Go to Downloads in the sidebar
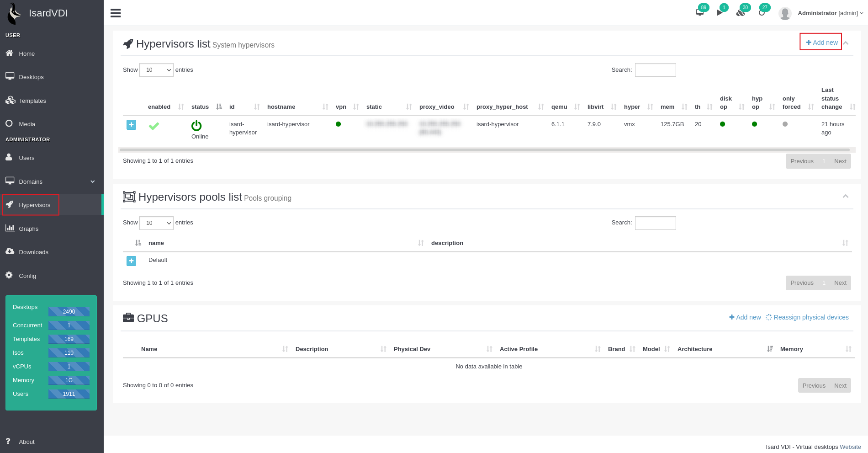The image size is (868, 453). point(33,252)
